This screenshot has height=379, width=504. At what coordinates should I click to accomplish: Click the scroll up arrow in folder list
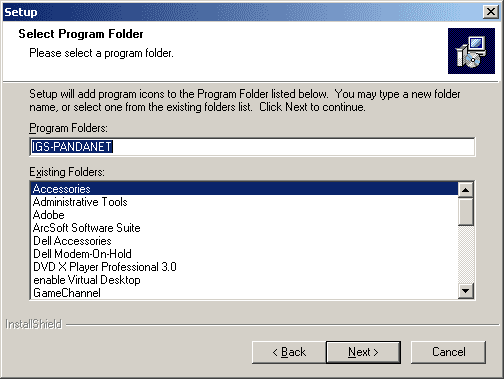466,190
